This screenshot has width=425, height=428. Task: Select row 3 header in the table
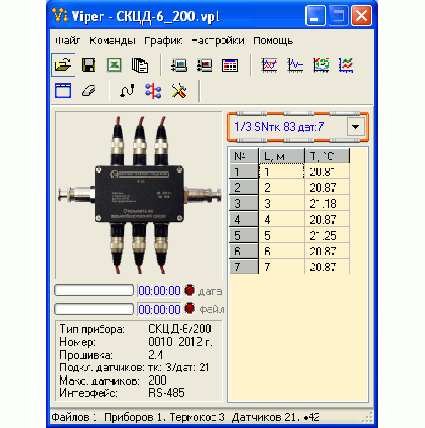pyautogui.click(x=244, y=203)
